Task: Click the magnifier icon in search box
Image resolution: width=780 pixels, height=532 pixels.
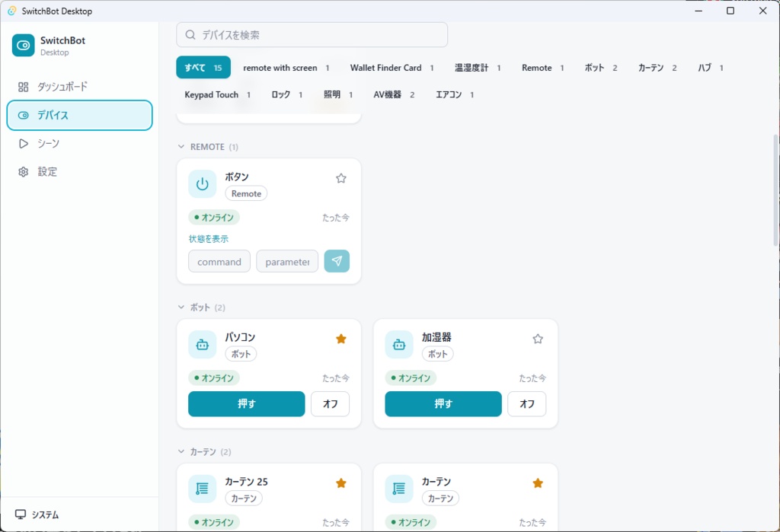Action: 190,35
